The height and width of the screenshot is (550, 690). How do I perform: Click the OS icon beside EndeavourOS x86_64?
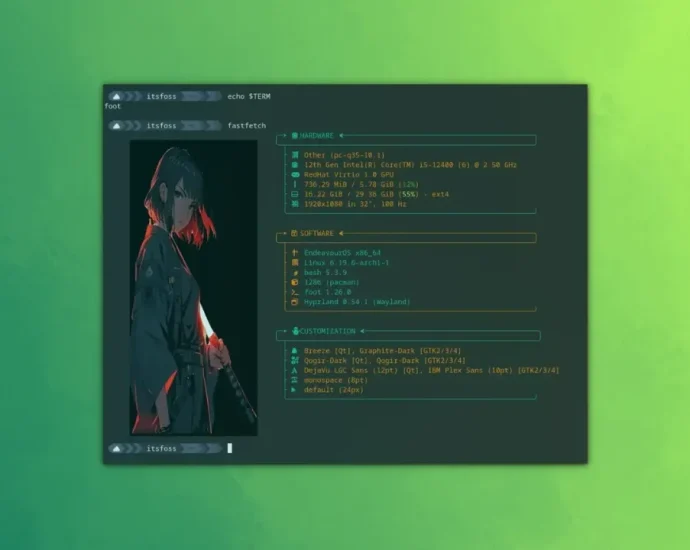295,253
